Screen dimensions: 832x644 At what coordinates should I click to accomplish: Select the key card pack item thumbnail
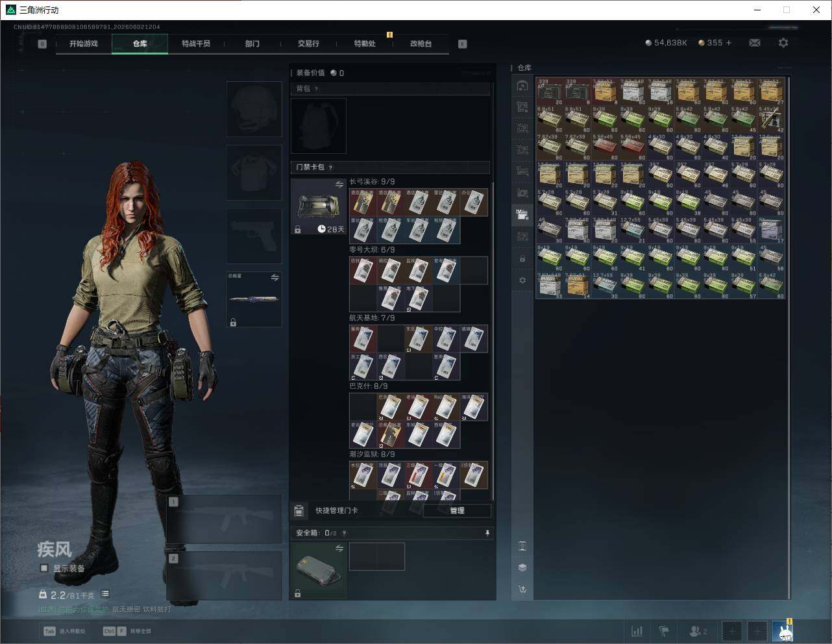pyautogui.click(x=319, y=206)
